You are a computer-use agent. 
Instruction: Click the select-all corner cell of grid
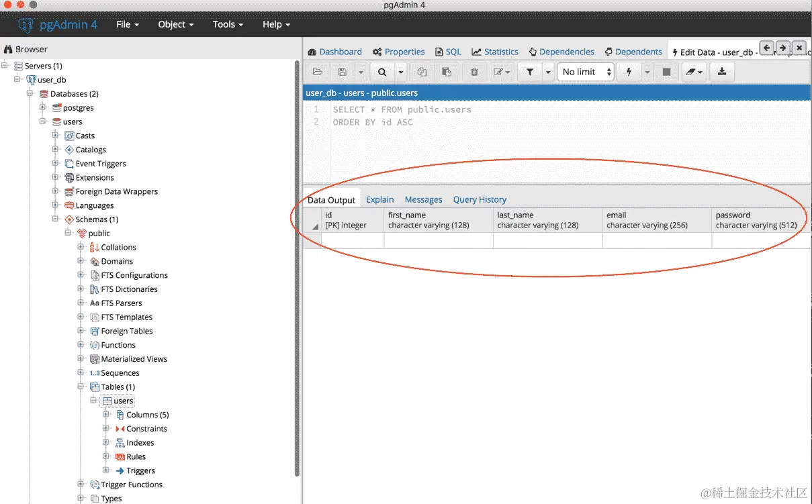pos(312,220)
